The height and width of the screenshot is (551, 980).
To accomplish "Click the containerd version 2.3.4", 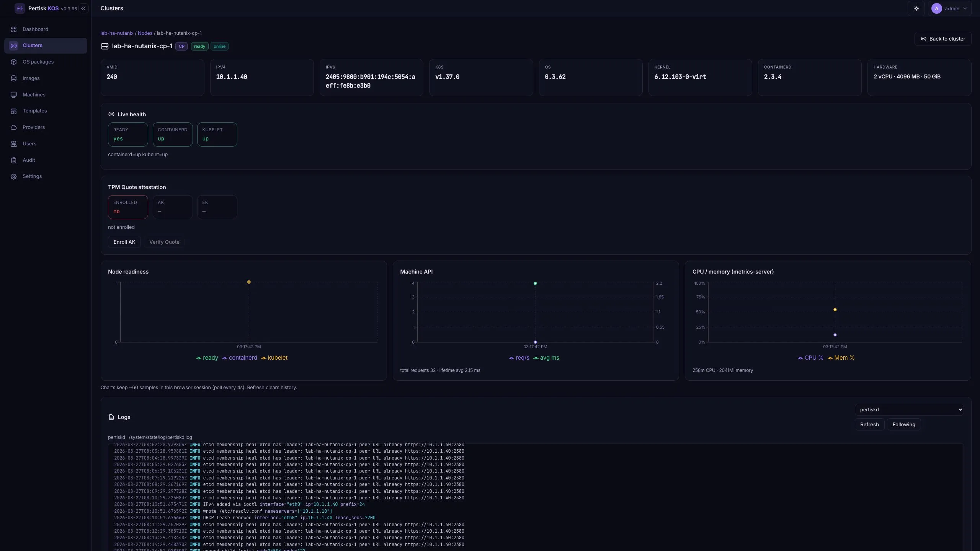I will [773, 77].
